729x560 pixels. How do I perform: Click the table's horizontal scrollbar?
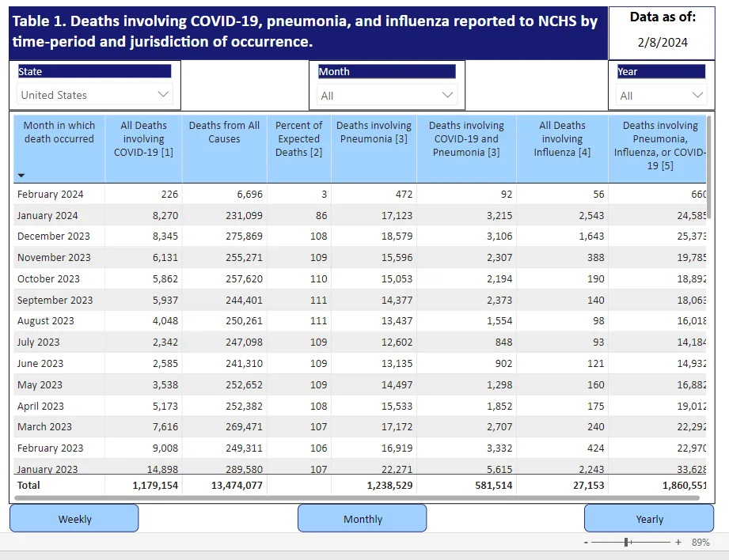click(x=357, y=498)
